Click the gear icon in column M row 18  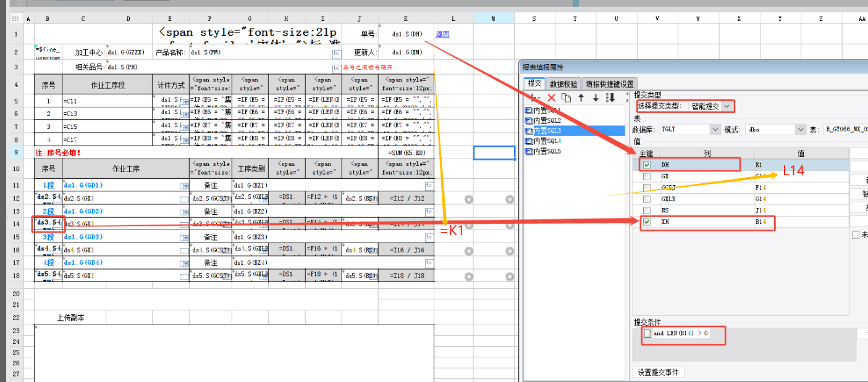coord(510,276)
